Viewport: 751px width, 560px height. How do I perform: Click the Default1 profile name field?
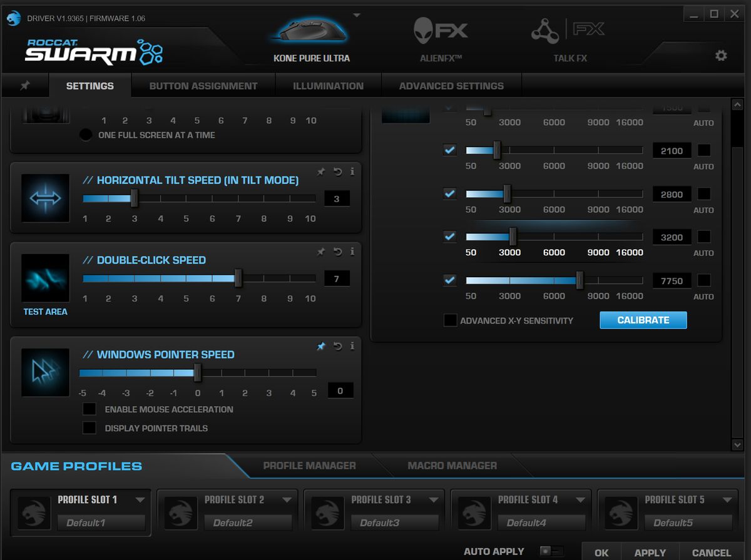click(x=101, y=522)
